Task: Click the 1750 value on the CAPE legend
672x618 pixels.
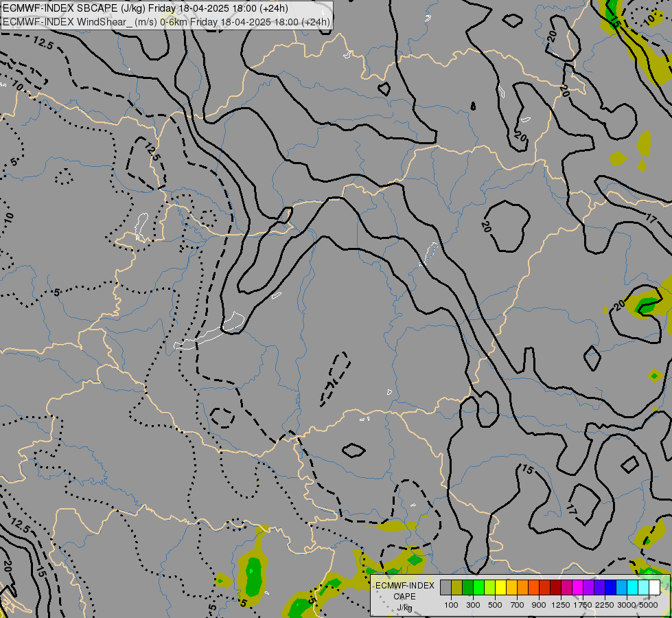Action: 583,605
